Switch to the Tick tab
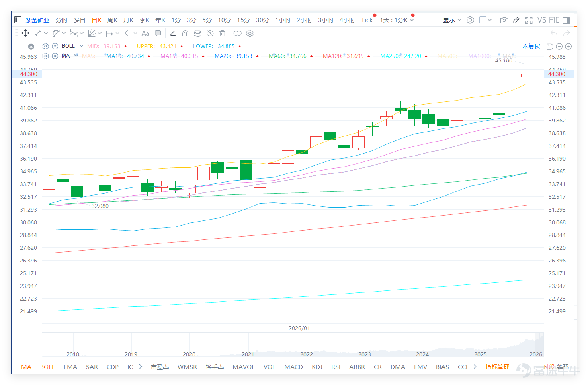588x385 pixels. coord(367,20)
